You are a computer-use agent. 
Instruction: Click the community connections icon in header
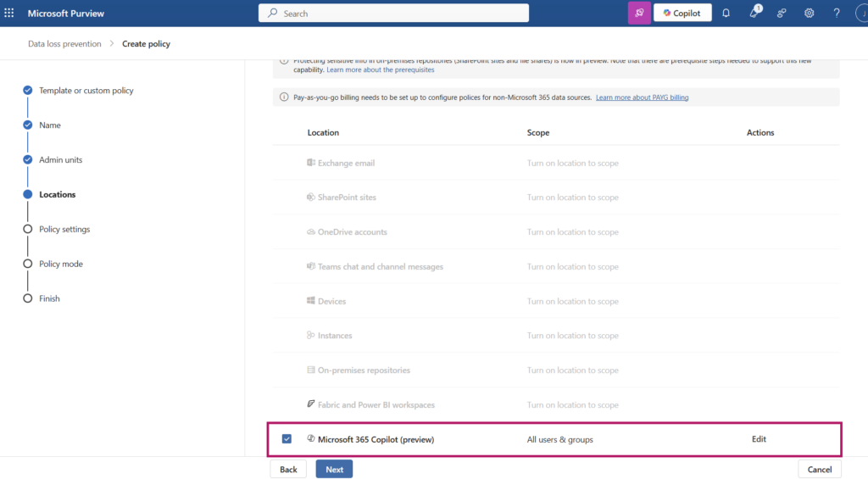(781, 13)
